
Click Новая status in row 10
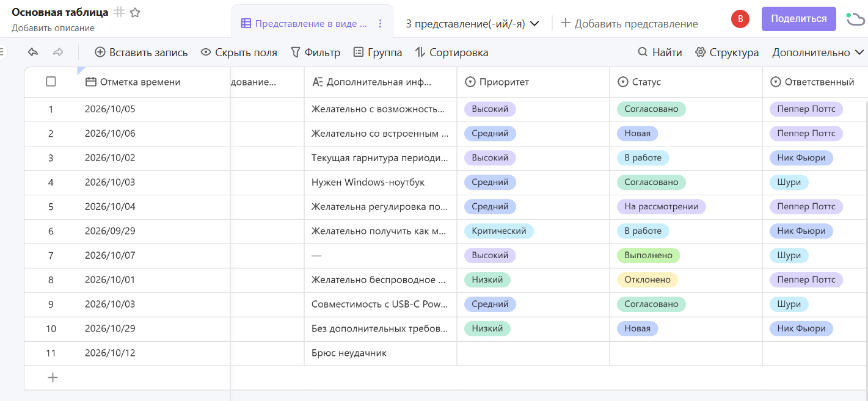(x=637, y=329)
